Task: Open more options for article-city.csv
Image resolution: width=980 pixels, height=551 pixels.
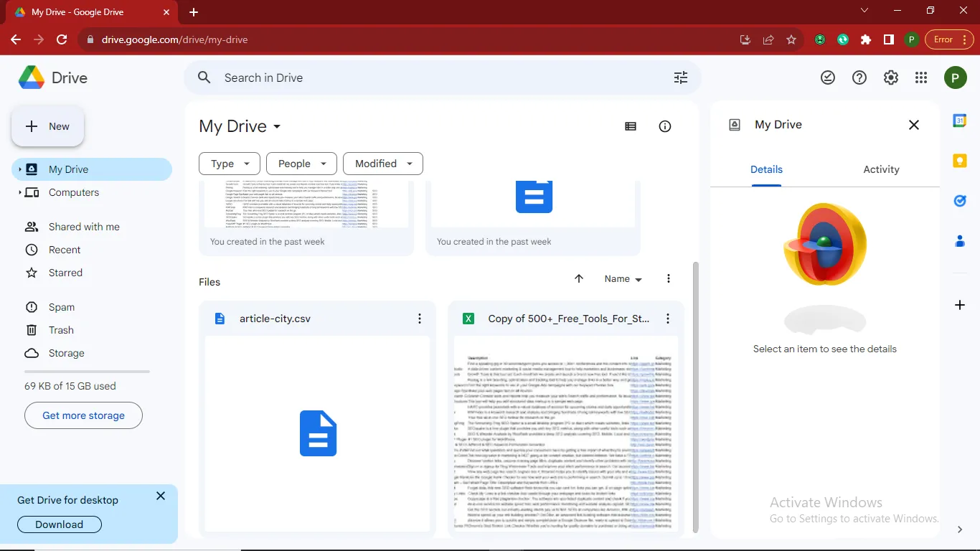Action: click(420, 319)
